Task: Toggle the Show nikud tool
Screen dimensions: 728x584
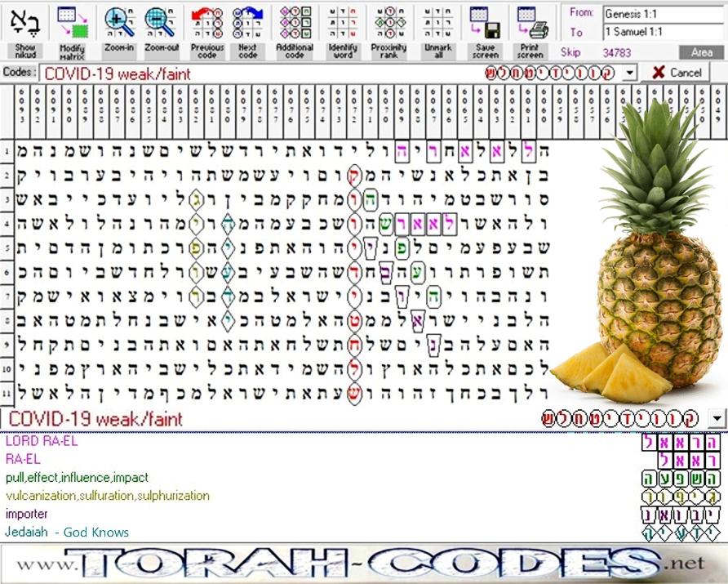Action: coord(25,32)
